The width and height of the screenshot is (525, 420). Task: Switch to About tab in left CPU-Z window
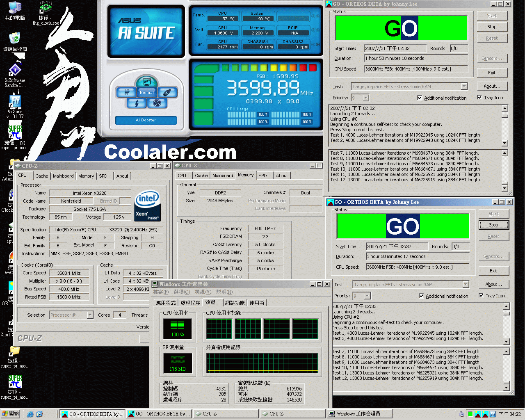click(122, 176)
